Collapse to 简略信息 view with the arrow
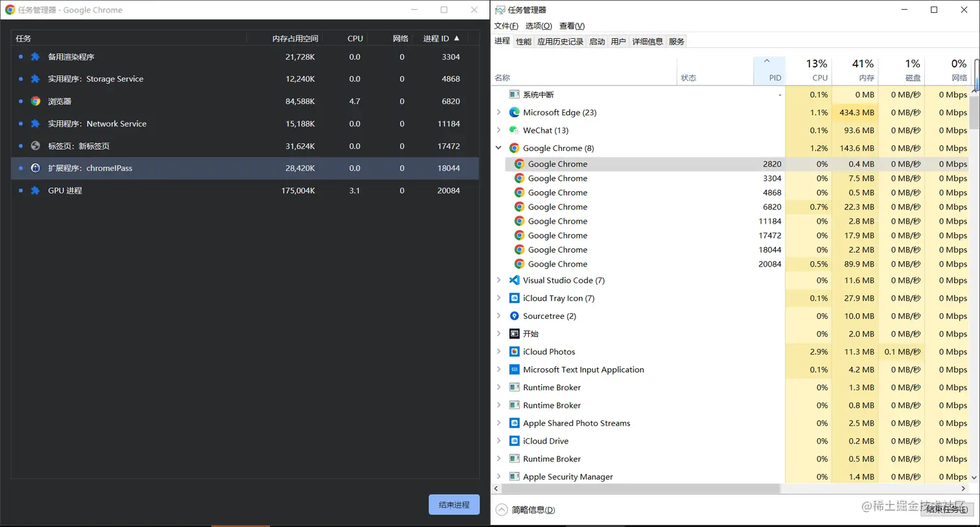980x527 pixels. click(x=502, y=509)
